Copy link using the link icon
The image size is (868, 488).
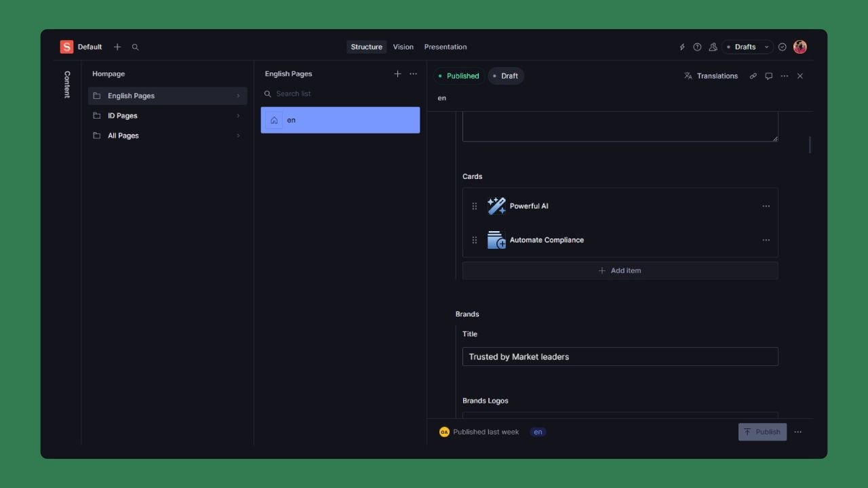753,76
